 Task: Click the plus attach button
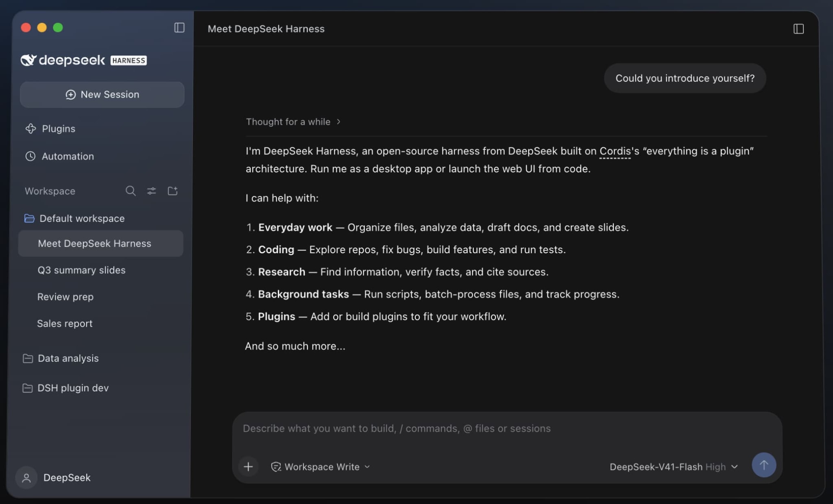(248, 467)
